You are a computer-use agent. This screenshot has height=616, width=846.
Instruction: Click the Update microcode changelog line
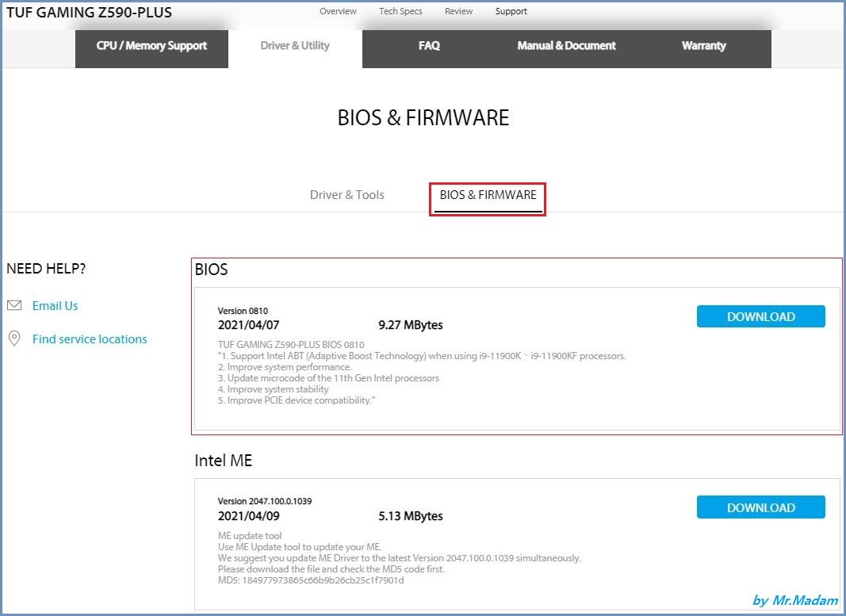tap(328, 378)
